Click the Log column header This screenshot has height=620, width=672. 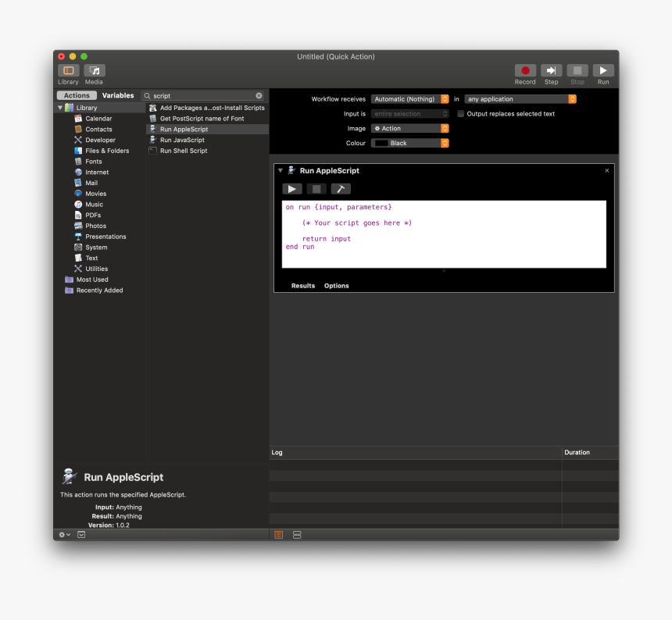coord(415,453)
